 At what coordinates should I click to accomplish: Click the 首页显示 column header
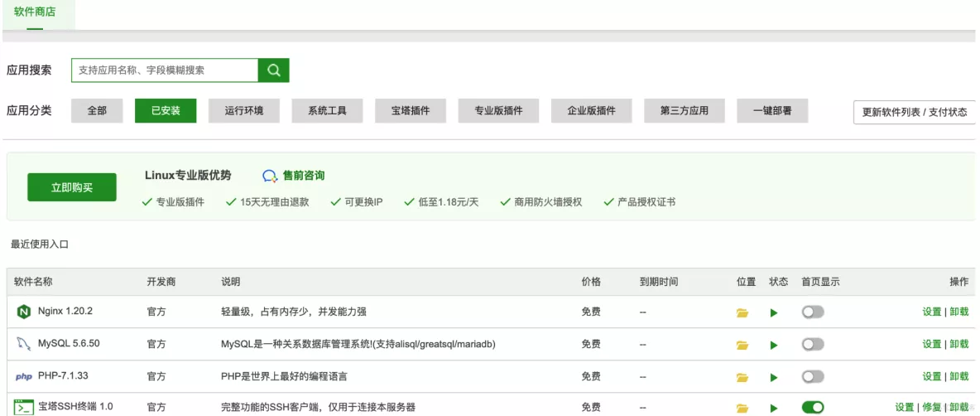pos(820,282)
